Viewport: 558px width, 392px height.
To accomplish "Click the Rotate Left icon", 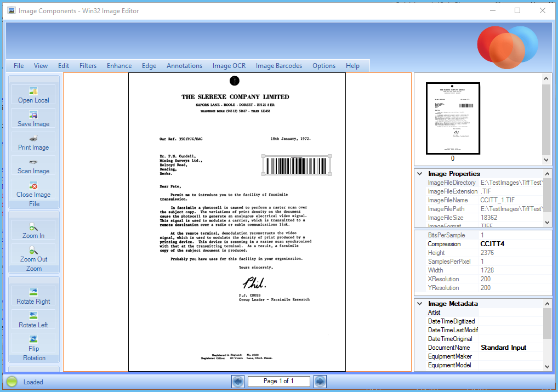I will pos(33,315).
